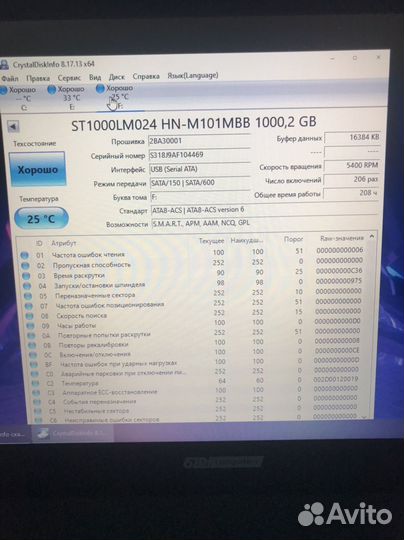Maximize the CrystalDiskInfo window
Image resolution: width=404 pixels, height=540 pixels.
pyautogui.click(x=355, y=58)
